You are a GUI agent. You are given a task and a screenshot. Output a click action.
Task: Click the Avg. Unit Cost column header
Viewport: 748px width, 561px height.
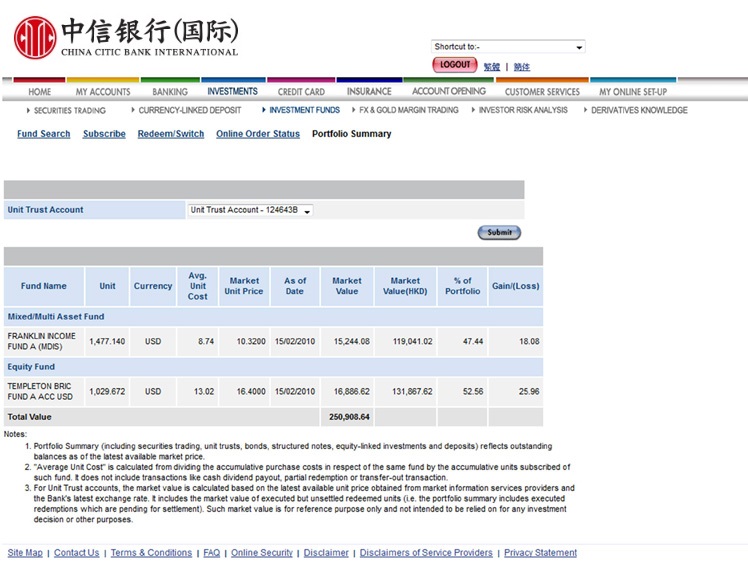click(x=197, y=286)
